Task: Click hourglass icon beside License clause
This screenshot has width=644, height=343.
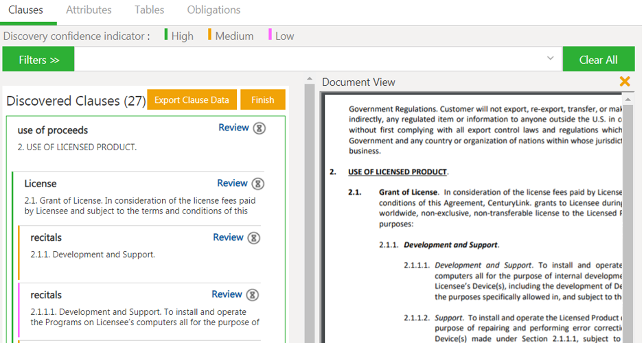Action: pyautogui.click(x=257, y=184)
